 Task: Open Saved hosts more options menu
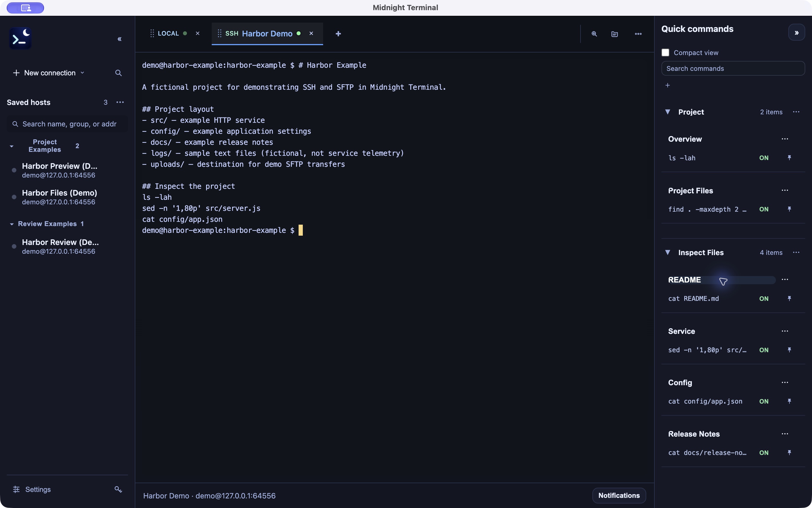point(120,102)
